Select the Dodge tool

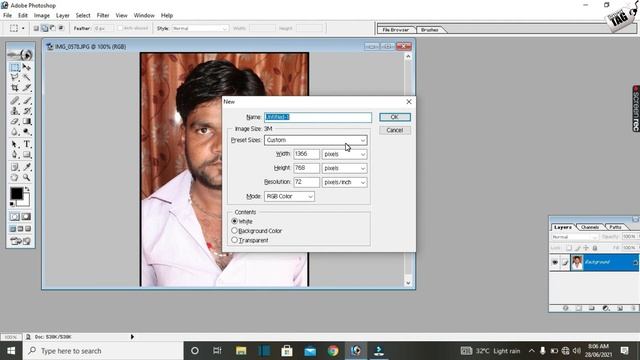tap(27, 131)
